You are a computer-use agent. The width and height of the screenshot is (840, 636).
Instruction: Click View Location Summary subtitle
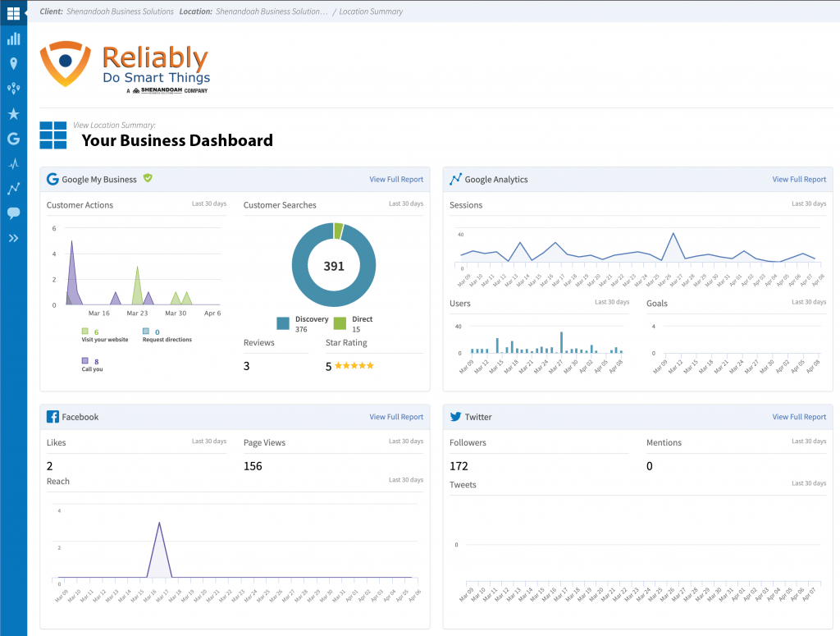(x=115, y=125)
